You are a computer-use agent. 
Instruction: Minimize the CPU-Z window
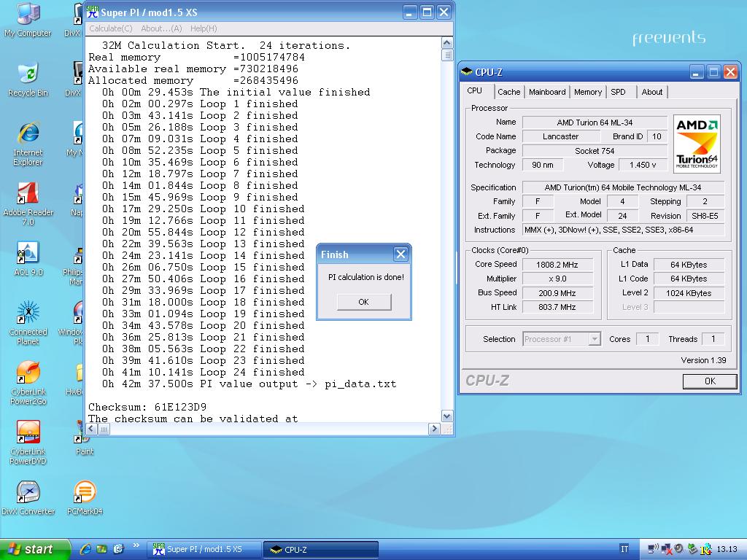click(x=696, y=72)
